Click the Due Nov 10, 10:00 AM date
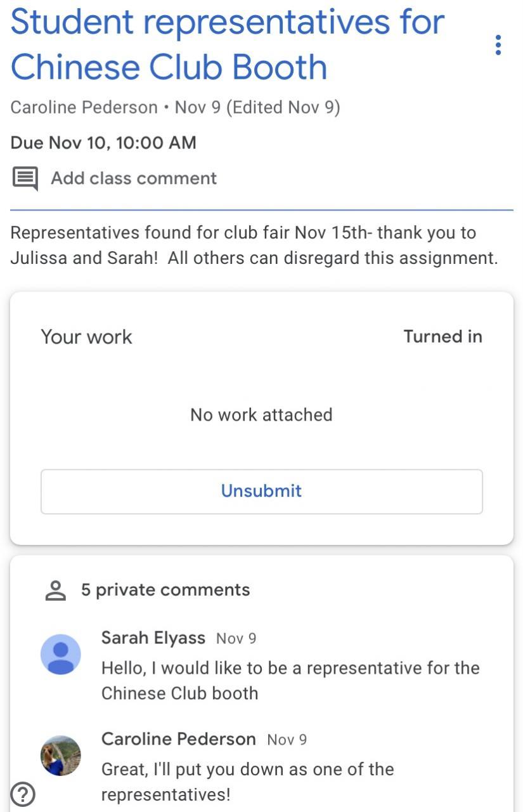This screenshot has height=812, width=523. 103,143
